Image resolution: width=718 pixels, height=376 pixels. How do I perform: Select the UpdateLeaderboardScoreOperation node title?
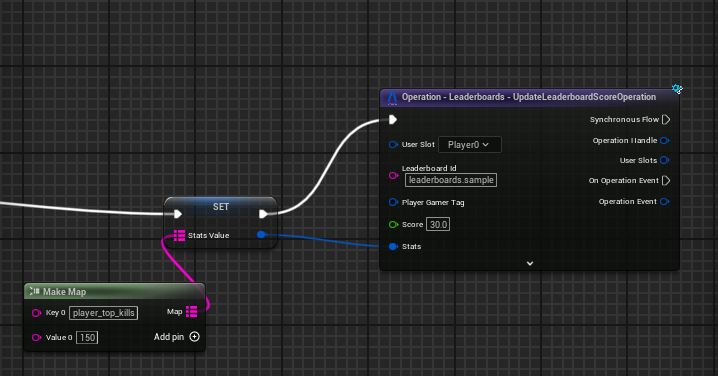(529, 97)
